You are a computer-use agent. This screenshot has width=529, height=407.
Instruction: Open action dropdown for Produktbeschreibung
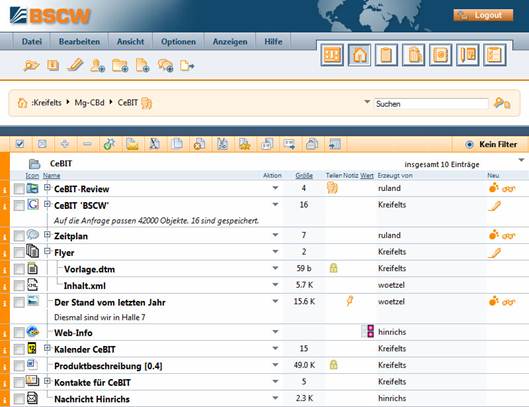coord(275,365)
